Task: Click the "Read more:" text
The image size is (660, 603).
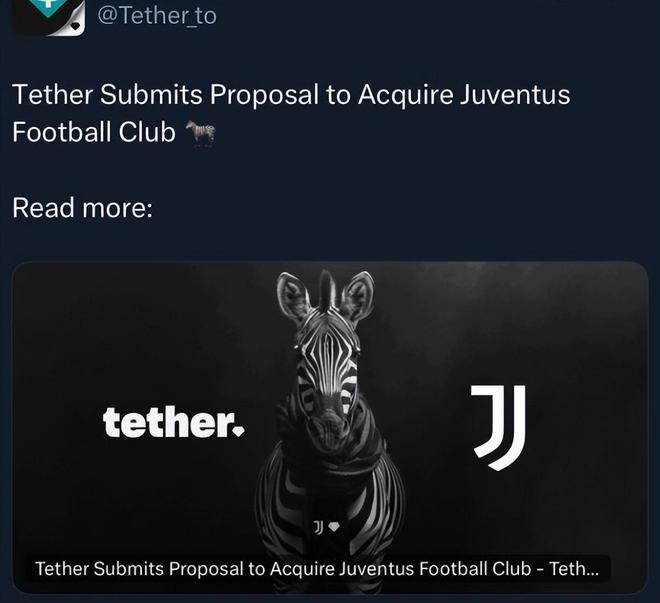Action: click(x=82, y=208)
